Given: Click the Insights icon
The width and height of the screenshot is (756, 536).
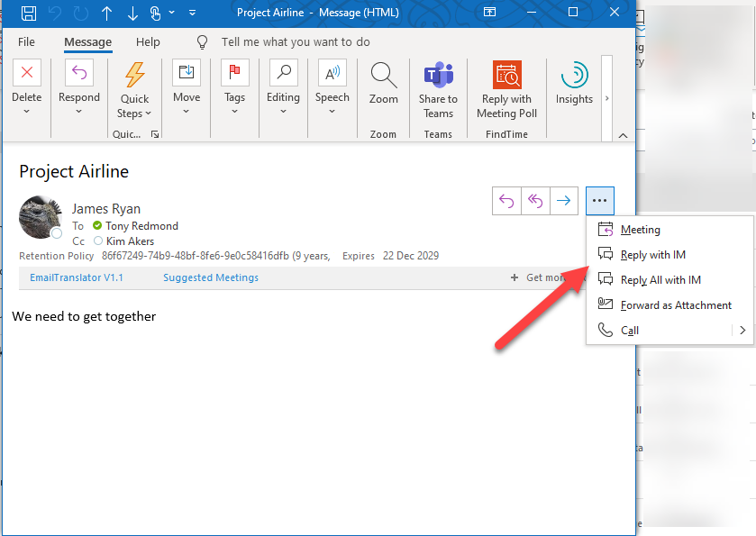Looking at the screenshot, I should (x=574, y=74).
